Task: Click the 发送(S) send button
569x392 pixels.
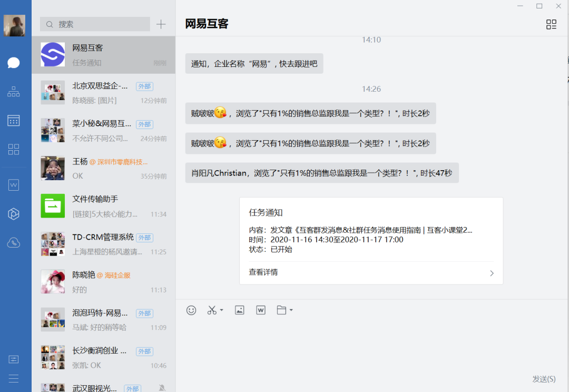Action: coord(544,379)
